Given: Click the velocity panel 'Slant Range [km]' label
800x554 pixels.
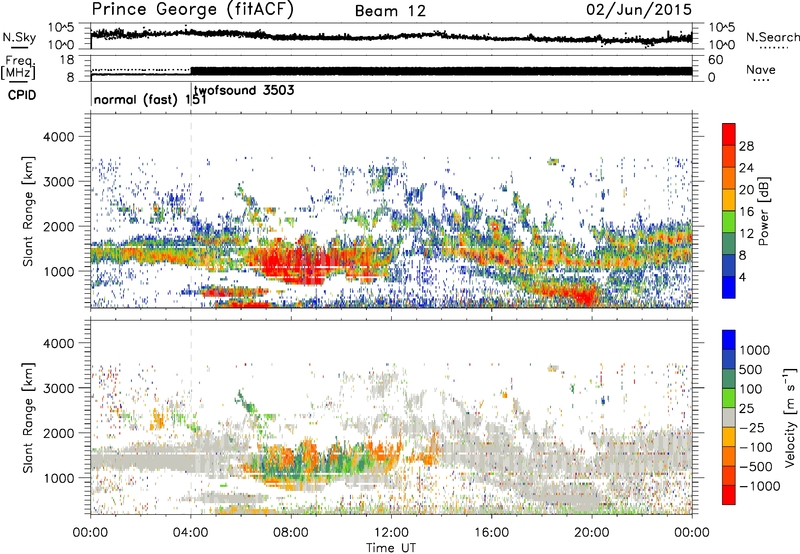Looking at the screenshot, I should pos(28,417).
